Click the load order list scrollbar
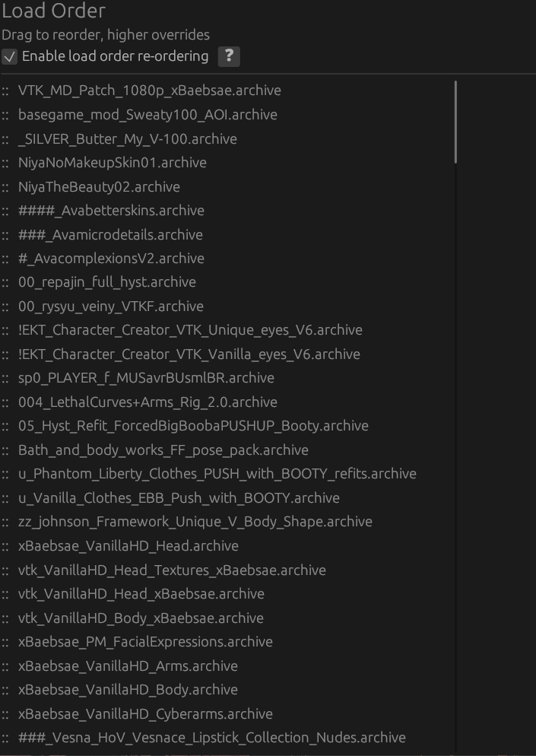This screenshot has height=756, width=536. [x=455, y=122]
